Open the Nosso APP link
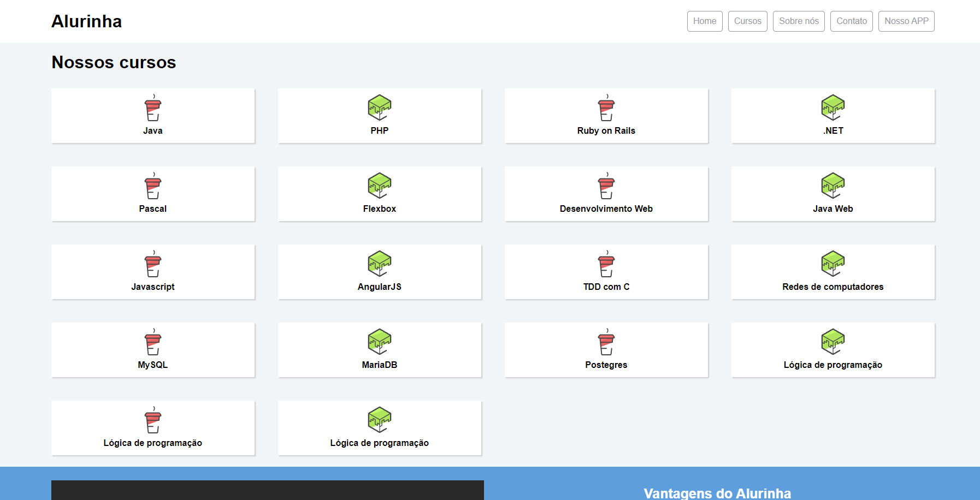Image resolution: width=980 pixels, height=500 pixels. point(906,21)
